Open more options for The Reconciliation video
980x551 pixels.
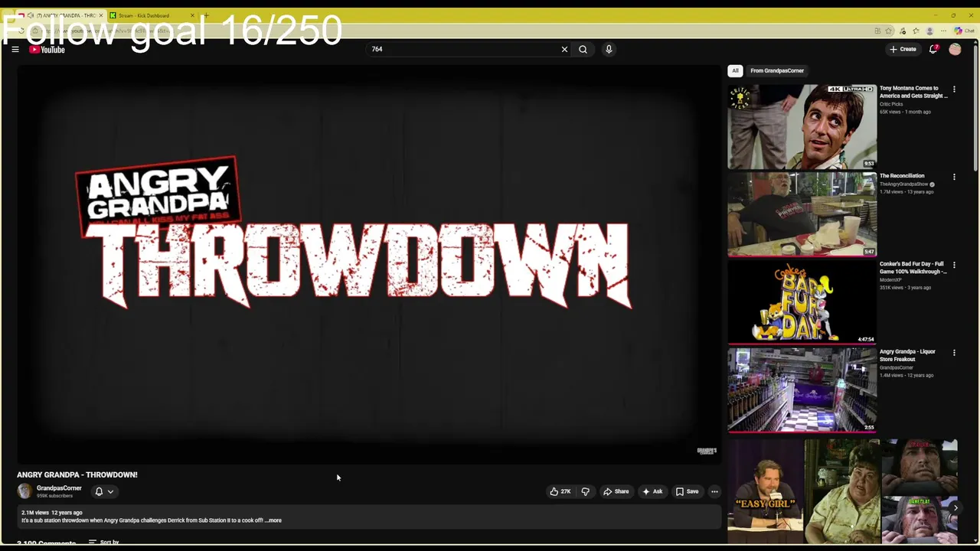(954, 177)
